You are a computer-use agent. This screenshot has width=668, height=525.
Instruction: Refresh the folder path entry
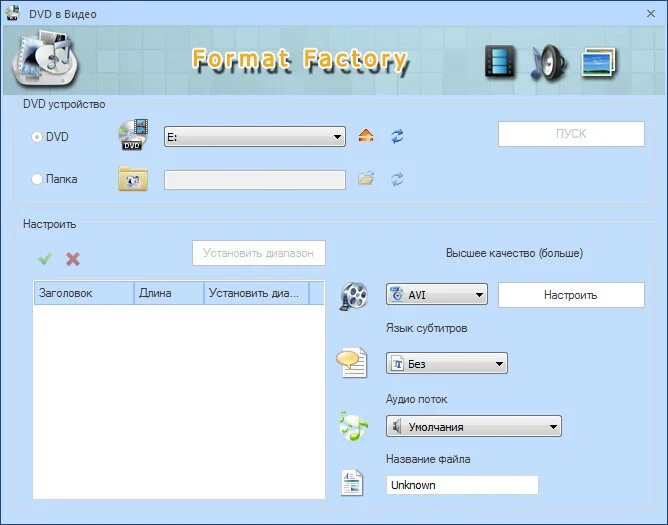pyautogui.click(x=397, y=179)
